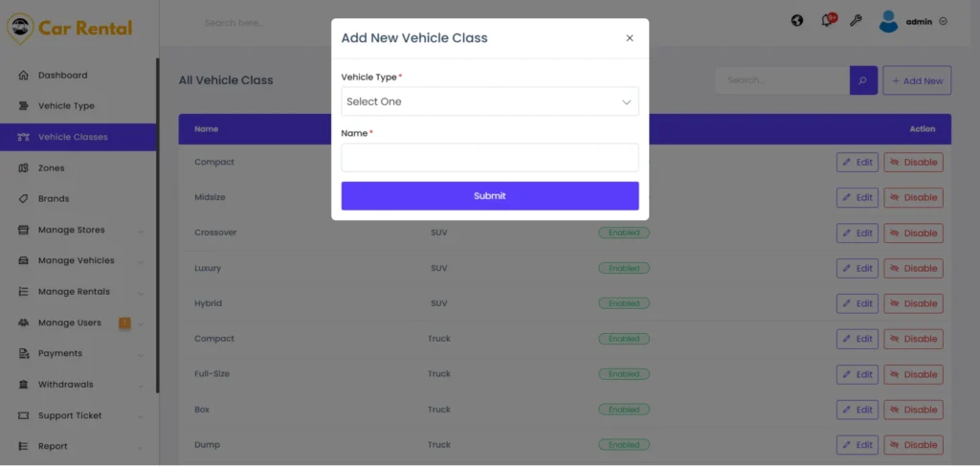Click the globe icon in top bar
Image resolution: width=980 pixels, height=468 pixels.
click(x=797, y=20)
